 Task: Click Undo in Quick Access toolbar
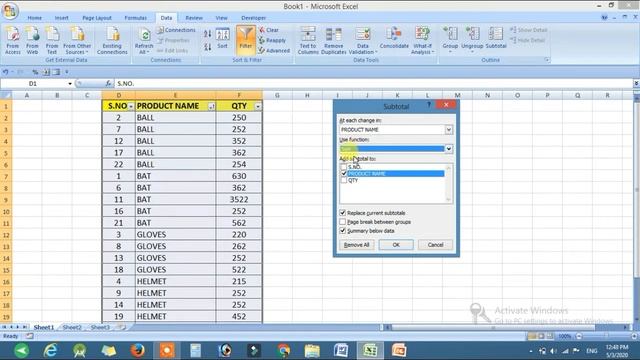(x=5, y=72)
